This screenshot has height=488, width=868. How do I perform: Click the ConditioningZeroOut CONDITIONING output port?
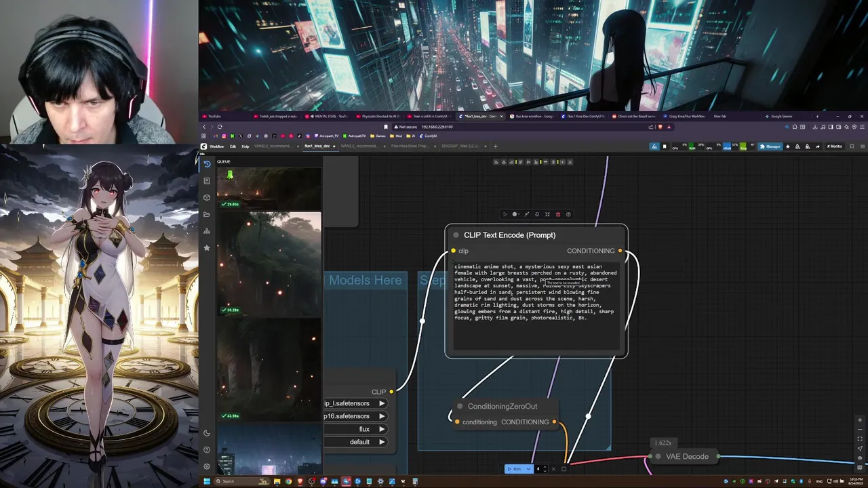click(x=554, y=422)
